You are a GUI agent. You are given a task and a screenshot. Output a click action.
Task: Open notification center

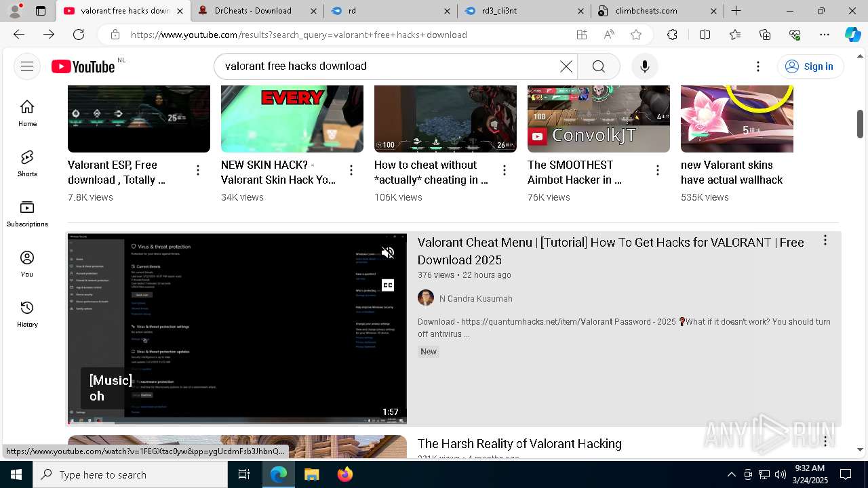click(846, 474)
